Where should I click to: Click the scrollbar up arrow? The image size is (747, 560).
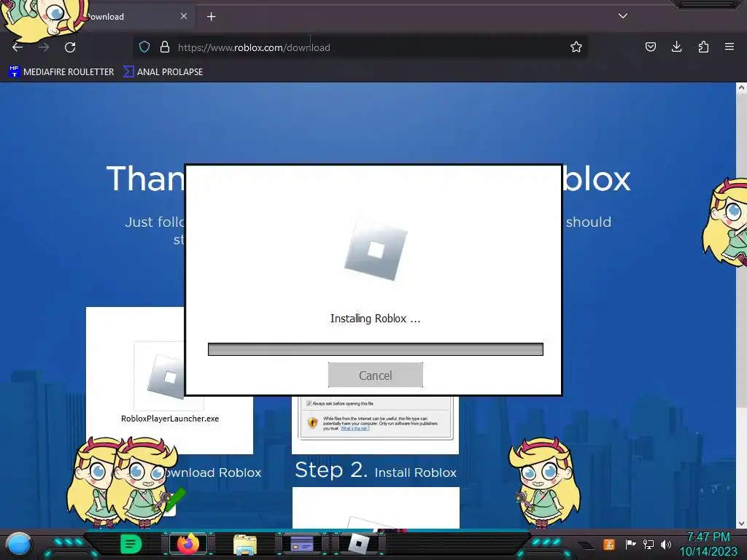741,87
